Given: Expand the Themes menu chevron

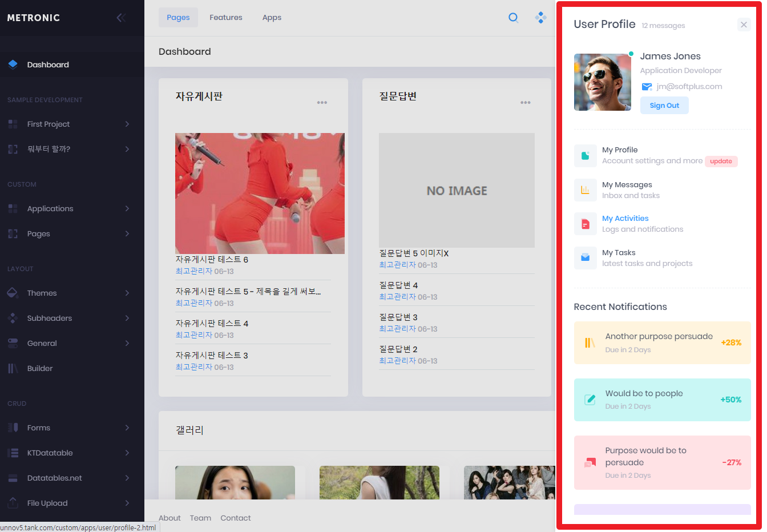Looking at the screenshot, I should tap(127, 293).
